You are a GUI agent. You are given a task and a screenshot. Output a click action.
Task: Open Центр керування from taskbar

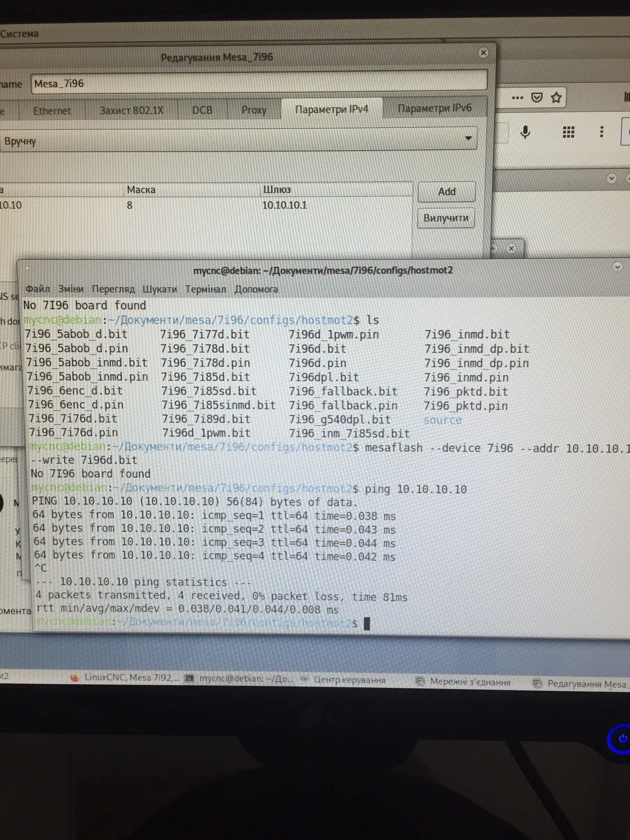(343, 680)
